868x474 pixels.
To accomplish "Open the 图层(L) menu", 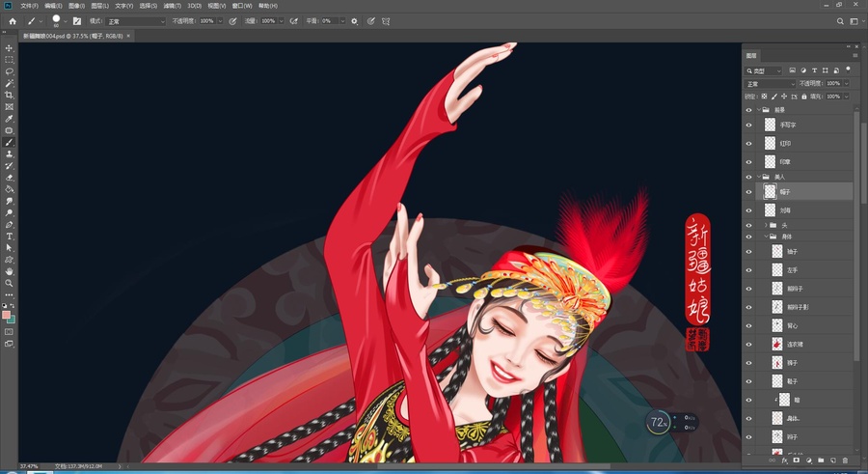I will [x=99, y=6].
